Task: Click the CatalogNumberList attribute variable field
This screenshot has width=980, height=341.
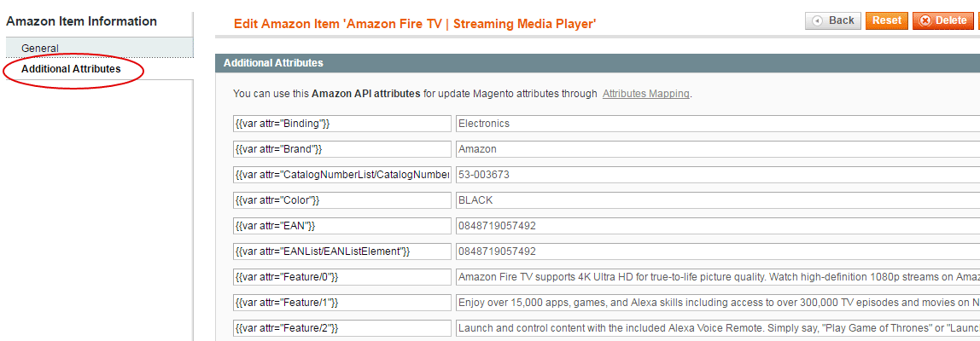Action: coord(341,175)
